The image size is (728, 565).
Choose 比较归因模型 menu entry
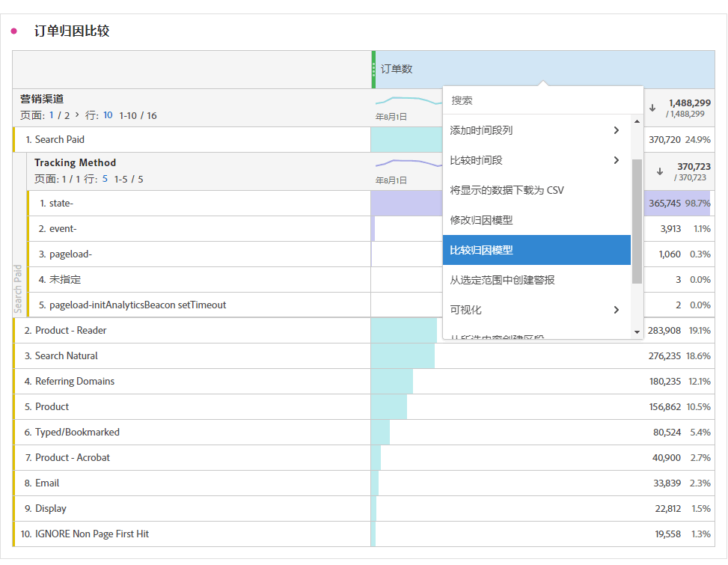[x=536, y=250]
